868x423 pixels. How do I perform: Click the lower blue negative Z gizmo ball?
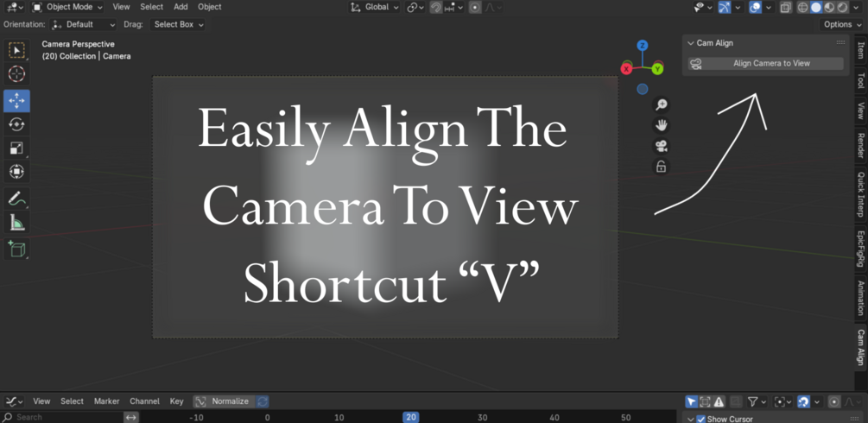642,89
